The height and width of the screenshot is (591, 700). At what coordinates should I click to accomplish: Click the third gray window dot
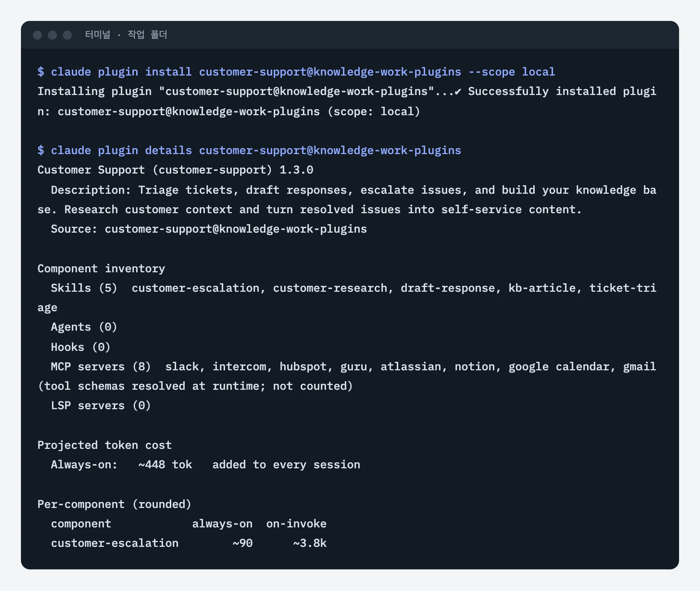pyautogui.click(x=67, y=35)
